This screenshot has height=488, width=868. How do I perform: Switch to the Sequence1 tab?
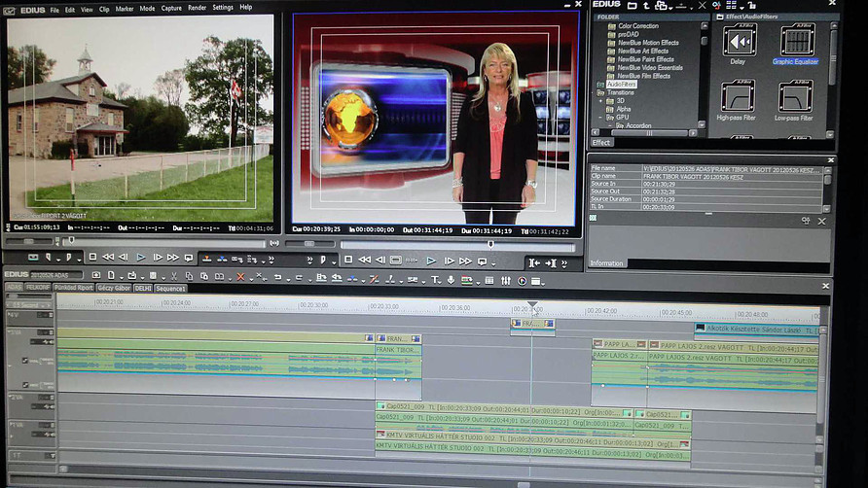click(170, 289)
